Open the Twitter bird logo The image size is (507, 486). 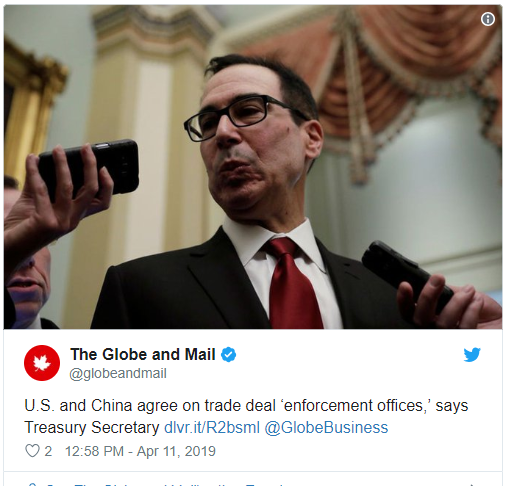point(472,354)
